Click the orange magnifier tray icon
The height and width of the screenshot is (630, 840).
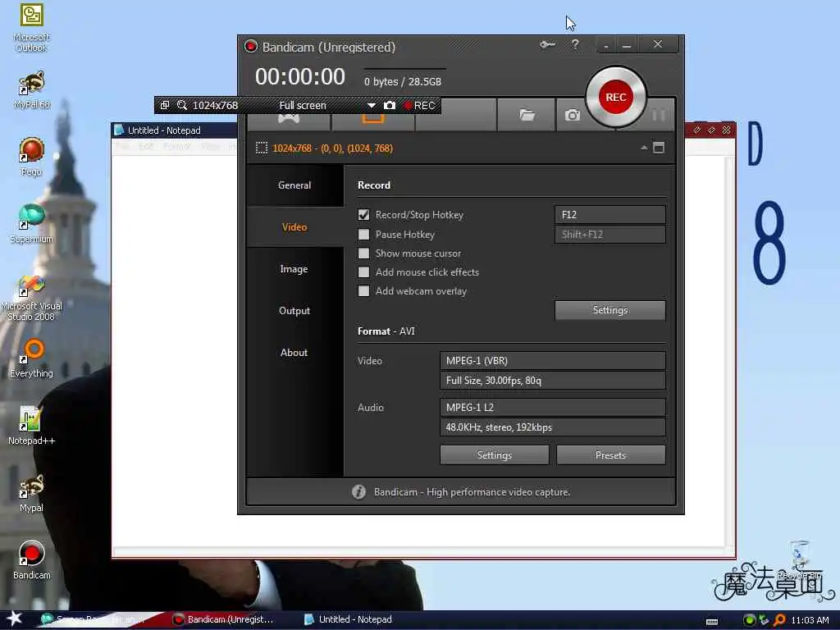coord(780,620)
